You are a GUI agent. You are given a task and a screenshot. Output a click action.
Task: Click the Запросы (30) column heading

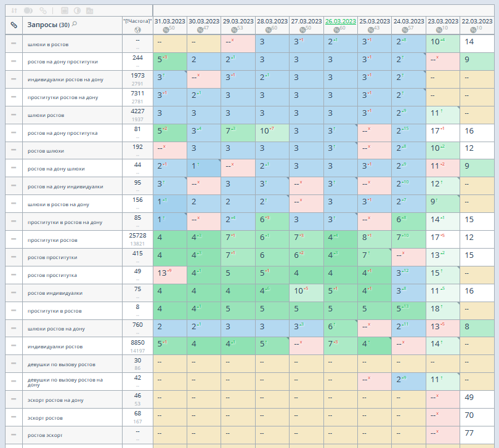click(46, 25)
